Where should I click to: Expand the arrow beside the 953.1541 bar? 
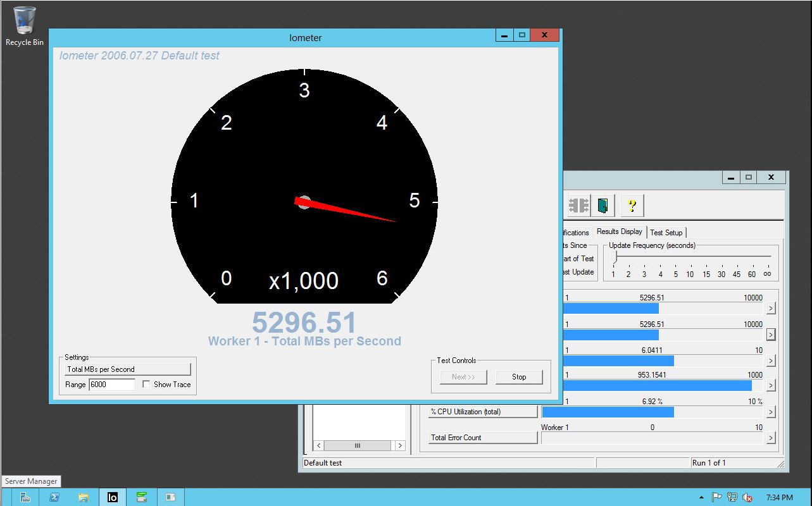770,386
